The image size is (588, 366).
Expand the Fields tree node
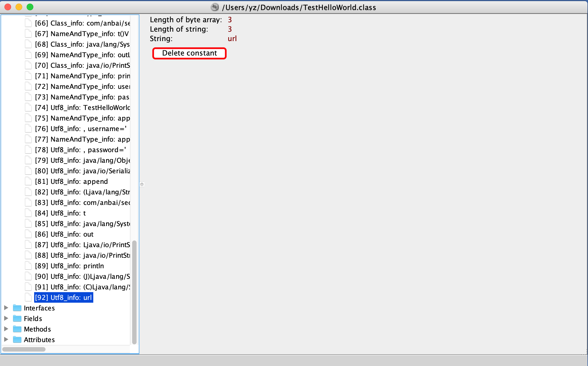(6, 318)
